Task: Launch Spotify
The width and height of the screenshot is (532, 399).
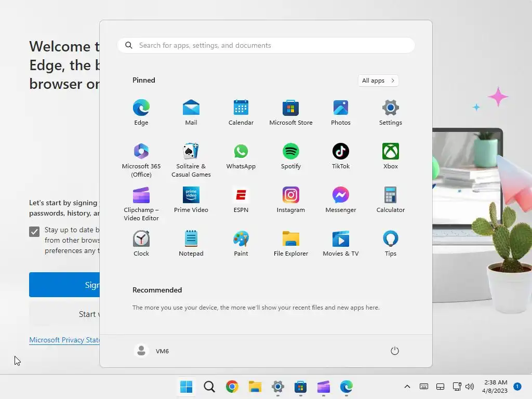Action: 291,156
